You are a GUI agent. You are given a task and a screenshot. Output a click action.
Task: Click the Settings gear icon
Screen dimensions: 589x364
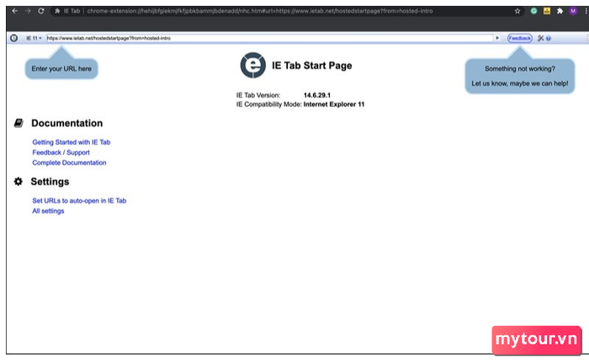(18, 182)
